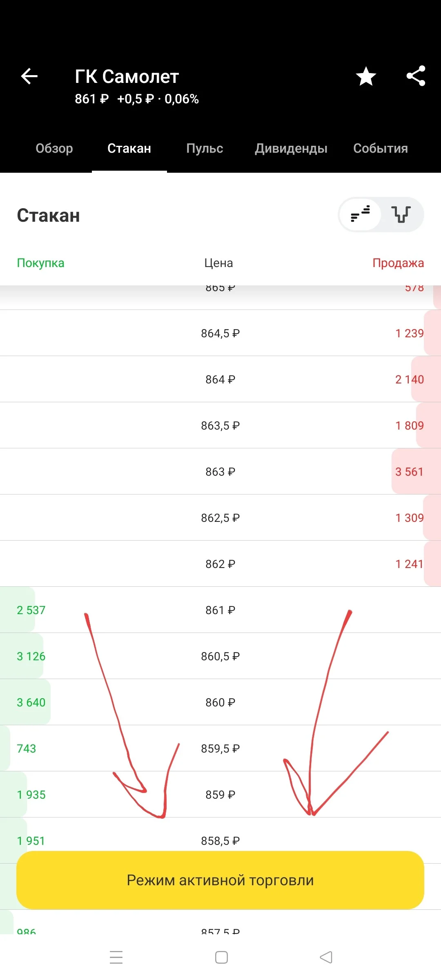Tap the 3 640 buy volume
The height and width of the screenshot is (980, 441).
coord(31,702)
